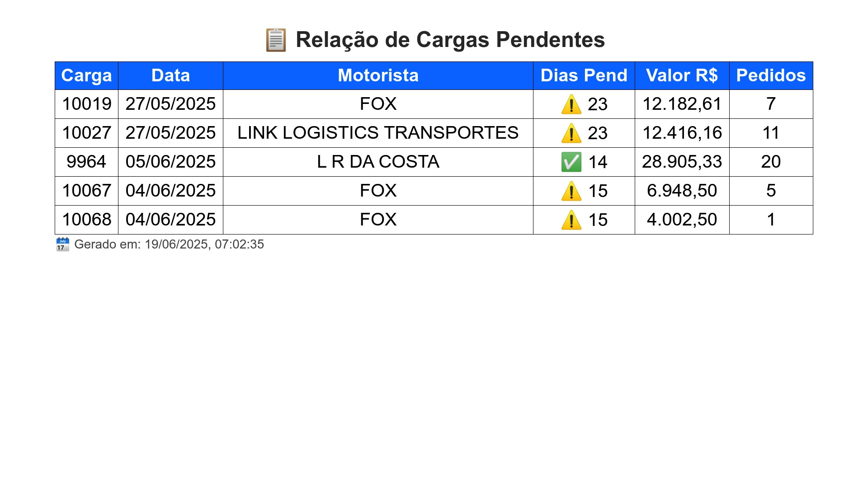Click carga number 10019

pos(87,104)
